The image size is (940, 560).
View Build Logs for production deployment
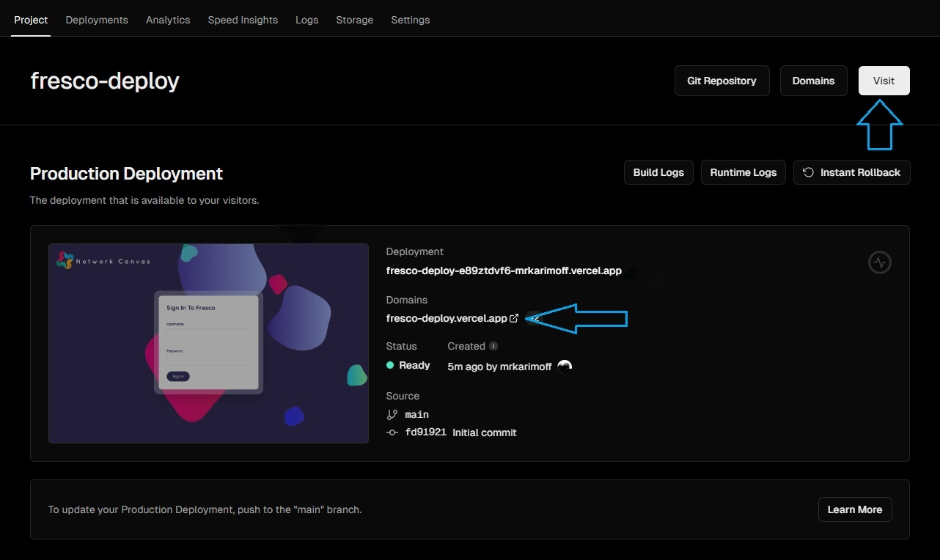[658, 172]
